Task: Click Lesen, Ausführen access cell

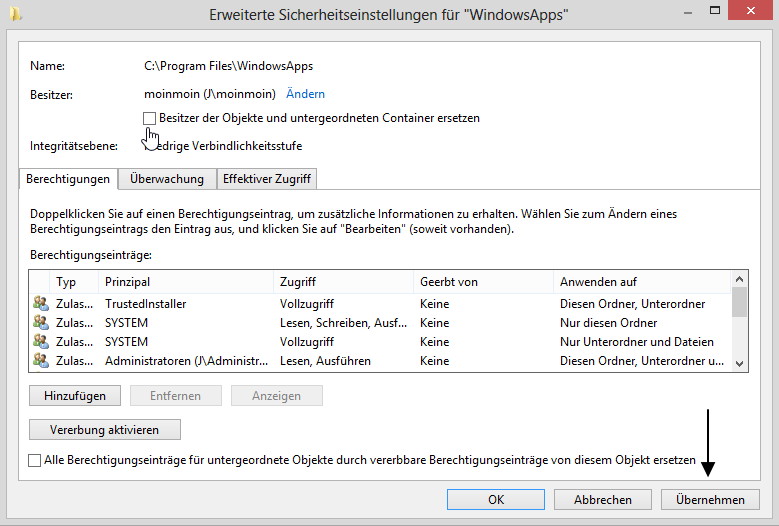Action: [x=325, y=361]
